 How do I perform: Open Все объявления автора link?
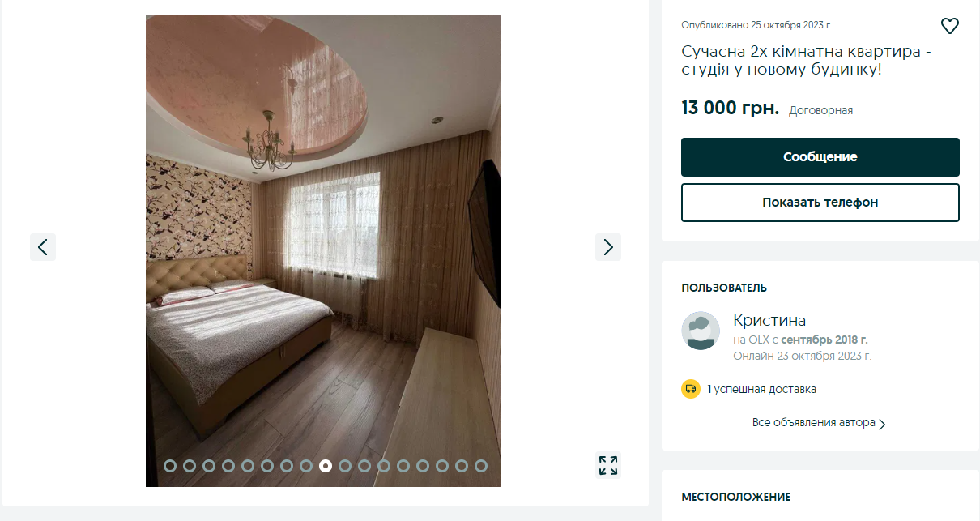pyautogui.click(x=814, y=423)
